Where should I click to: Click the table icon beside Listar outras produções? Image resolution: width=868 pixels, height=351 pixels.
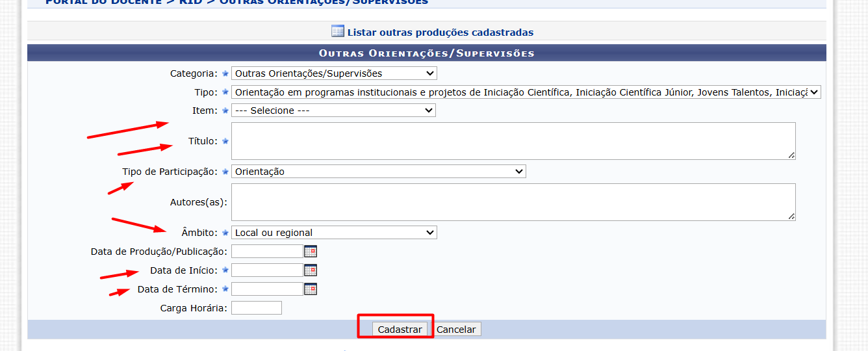tap(338, 31)
